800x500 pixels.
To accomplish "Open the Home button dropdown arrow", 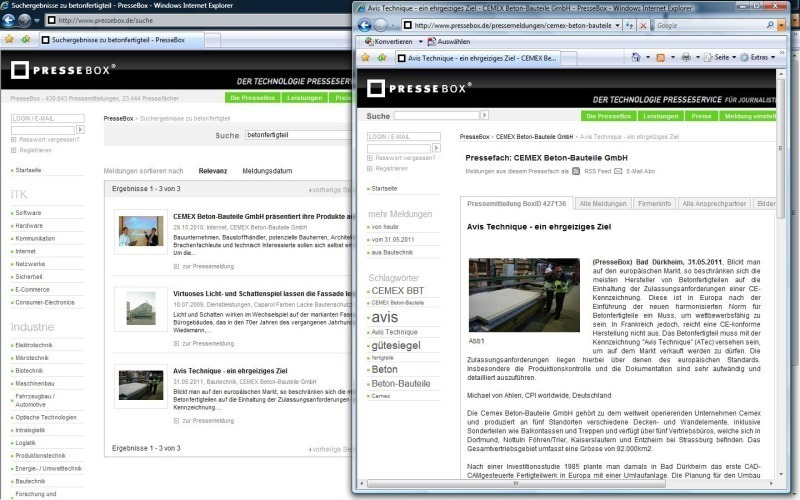I will (647, 57).
